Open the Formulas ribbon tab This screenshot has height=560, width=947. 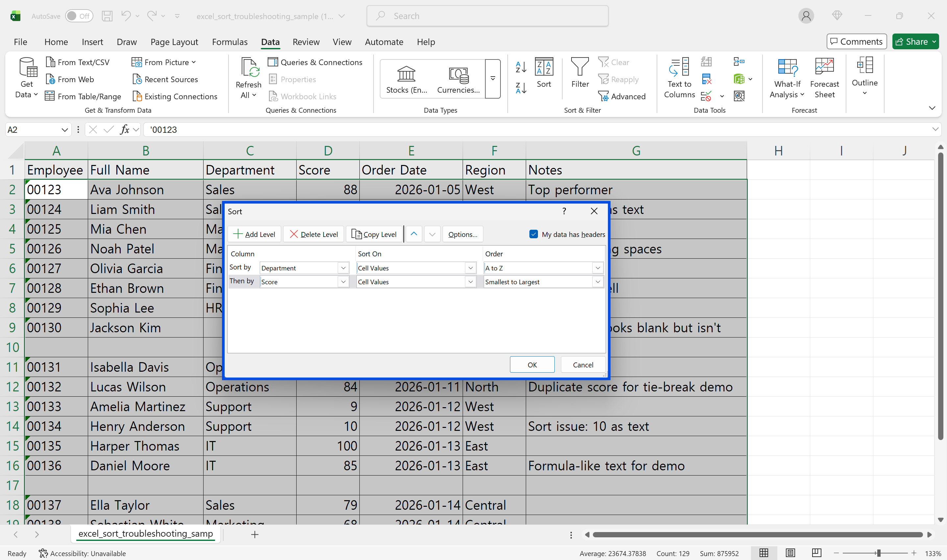click(x=230, y=42)
